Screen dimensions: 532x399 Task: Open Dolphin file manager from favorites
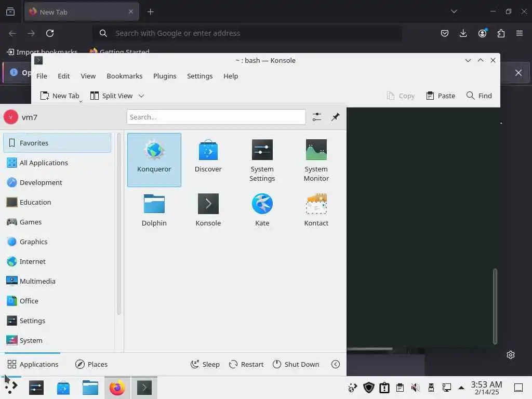154,210
